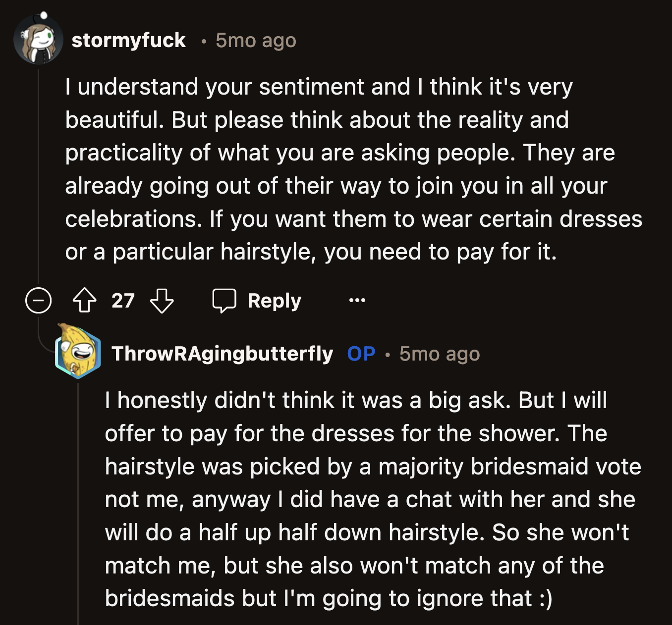Click stormyfuck's winking avatar

coord(40,41)
